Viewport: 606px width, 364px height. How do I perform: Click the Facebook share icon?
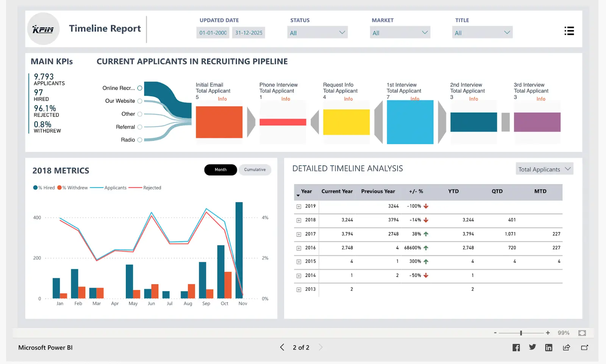(x=516, y=347)
